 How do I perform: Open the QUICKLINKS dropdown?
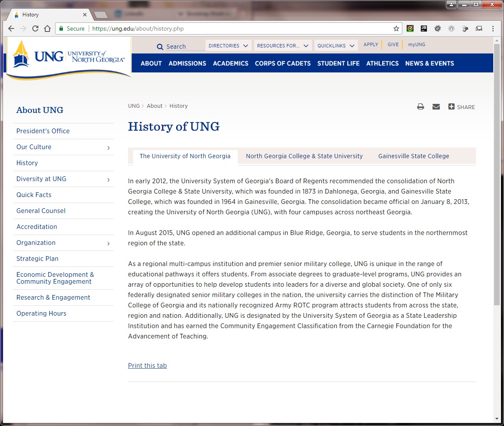point(336,46)
